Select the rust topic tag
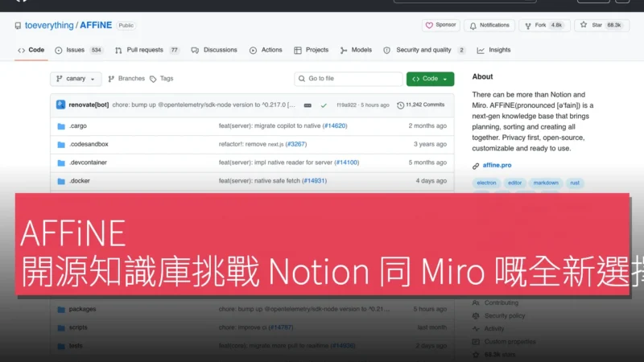This screenshot has width=644, height=362. coord(575,183)
